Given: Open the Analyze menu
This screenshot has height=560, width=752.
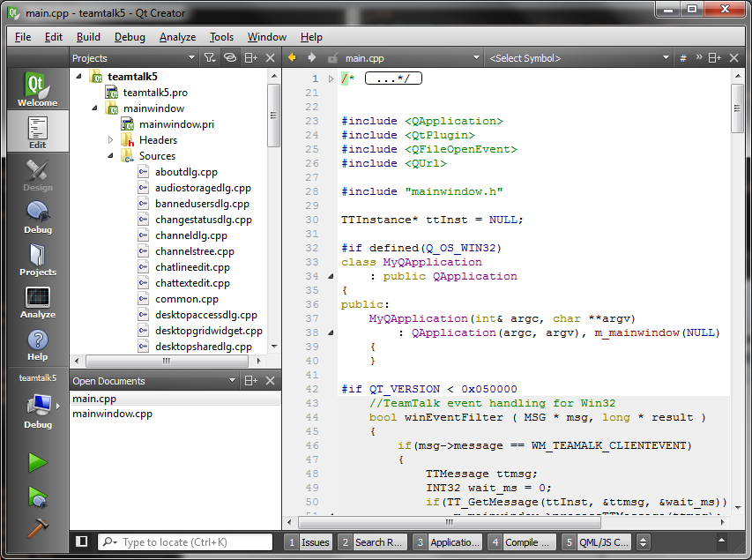Looking at the screenshot, I should (x=177, y=37).
